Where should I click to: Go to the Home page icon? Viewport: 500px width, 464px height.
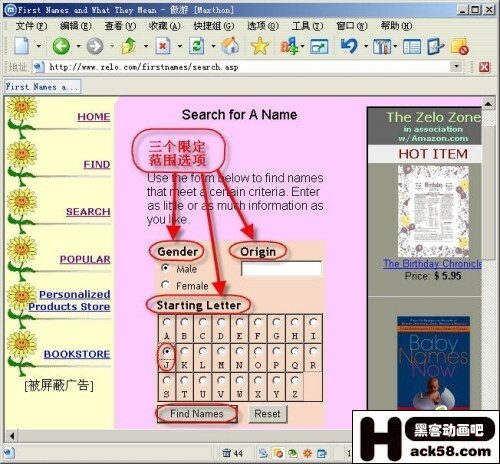pyautogui.click(x=230, y=46)
